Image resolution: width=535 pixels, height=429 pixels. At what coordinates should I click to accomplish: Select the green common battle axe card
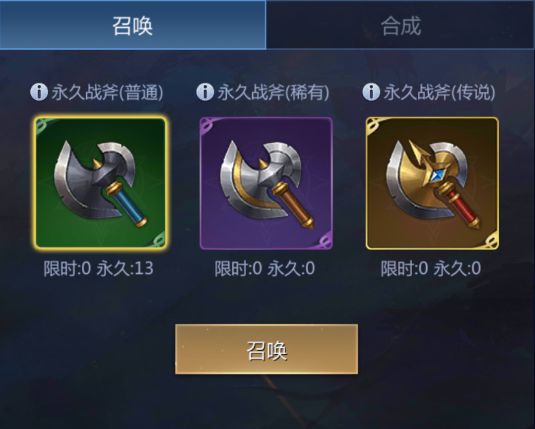tap(100, 183)
